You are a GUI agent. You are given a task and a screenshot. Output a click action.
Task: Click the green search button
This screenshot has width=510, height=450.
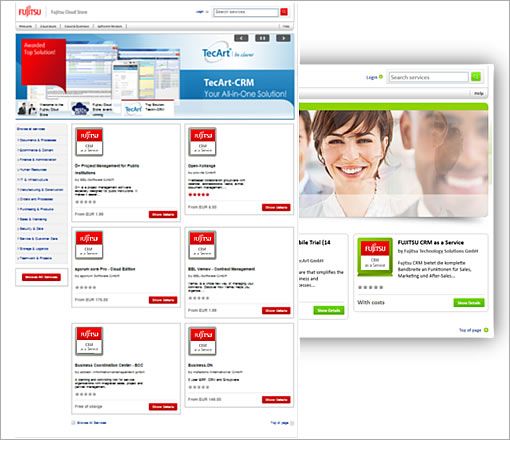[476, 77]
